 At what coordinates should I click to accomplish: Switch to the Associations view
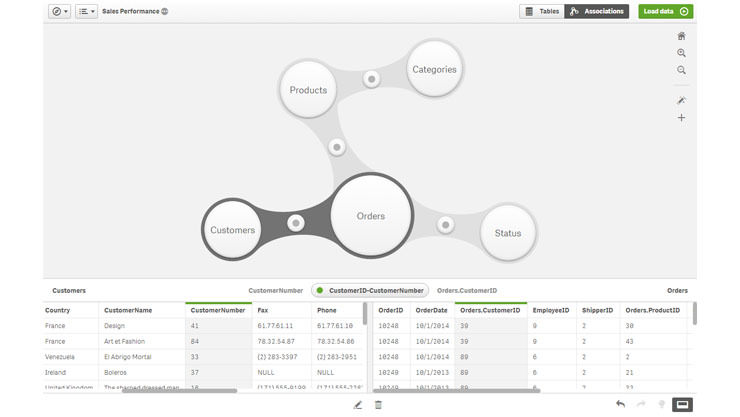coord(597,11)
